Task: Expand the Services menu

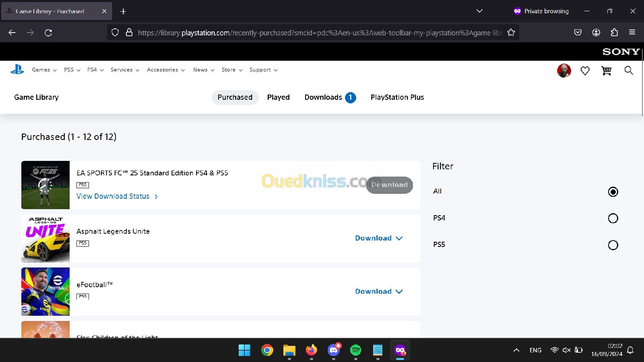Action: pyautogui.click(x=125, y=70)
